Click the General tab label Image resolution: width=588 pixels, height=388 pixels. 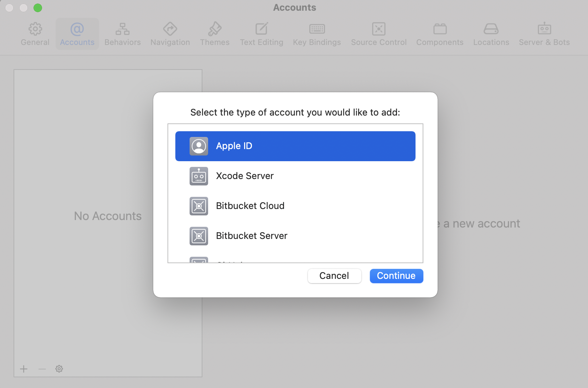(x=35, y=42)
